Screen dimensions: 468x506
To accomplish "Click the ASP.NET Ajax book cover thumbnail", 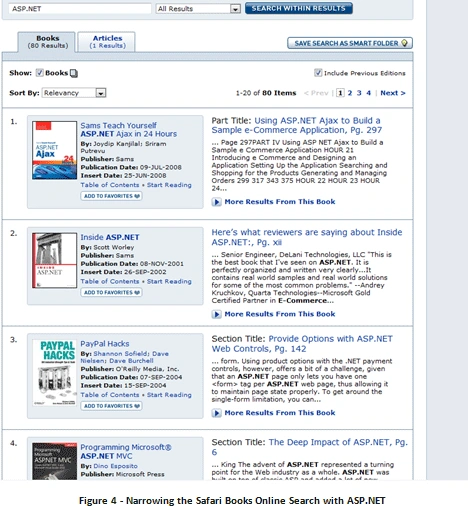I will [54, 150].
